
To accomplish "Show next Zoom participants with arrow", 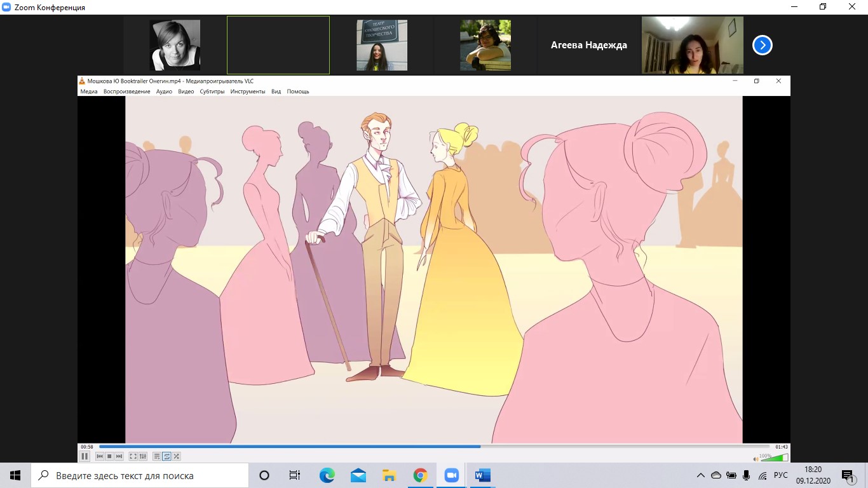I will click(763, 45).
